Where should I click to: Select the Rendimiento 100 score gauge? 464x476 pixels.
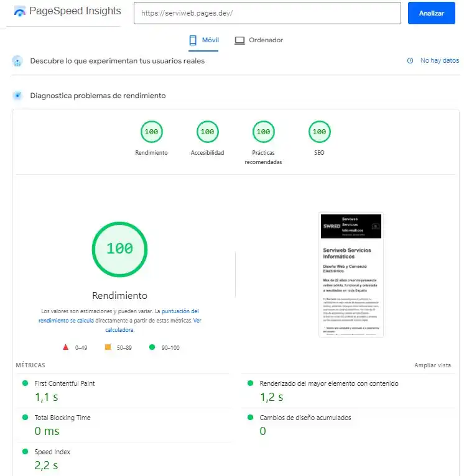151,132
